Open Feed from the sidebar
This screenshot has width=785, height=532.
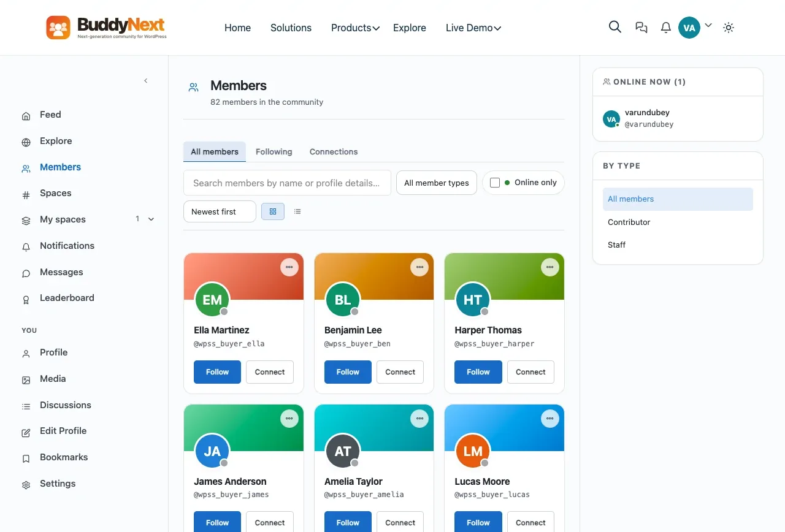pyautogui.click(x=50, y=115)
